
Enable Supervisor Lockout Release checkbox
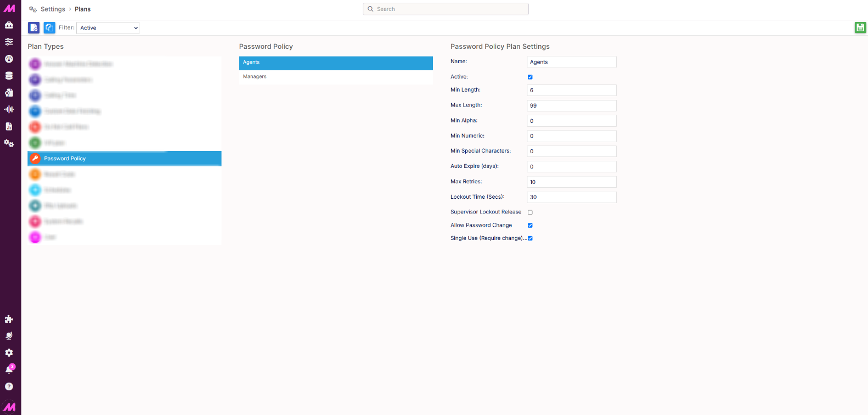pos(530,212)
